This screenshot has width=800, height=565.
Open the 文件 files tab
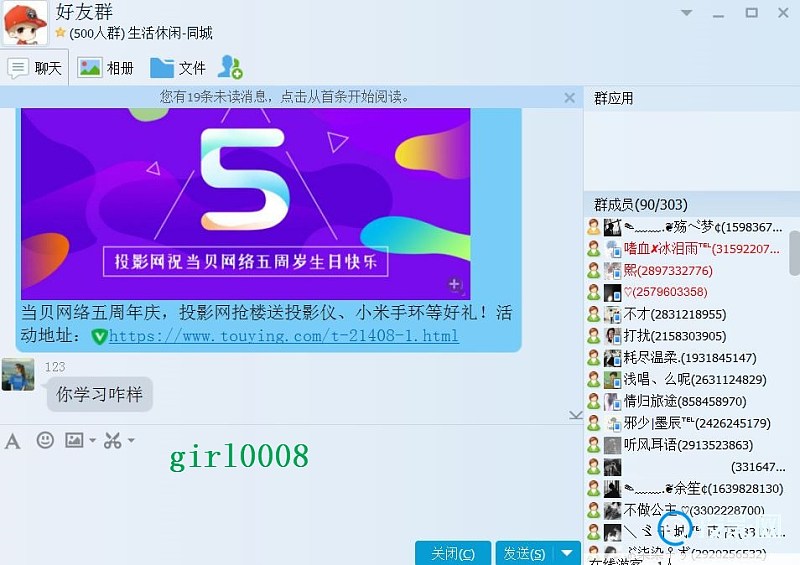click(178, 67)
